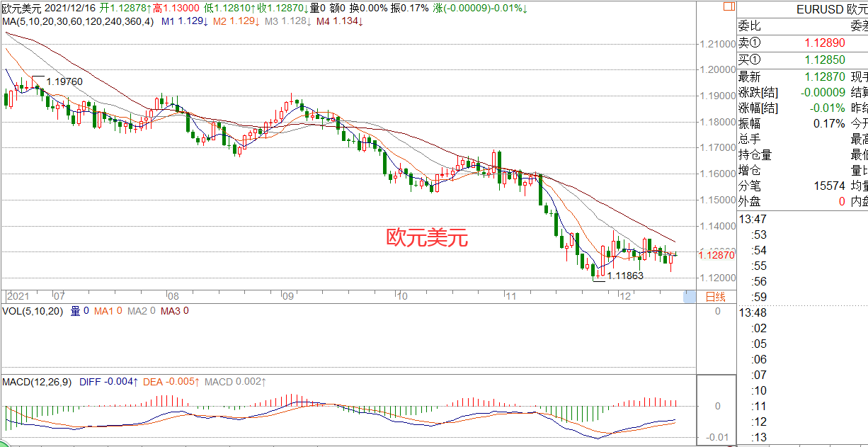Click the M3 1.128 moving average value
This screenshot has height=447, width=868.
[x=287, y=22]
